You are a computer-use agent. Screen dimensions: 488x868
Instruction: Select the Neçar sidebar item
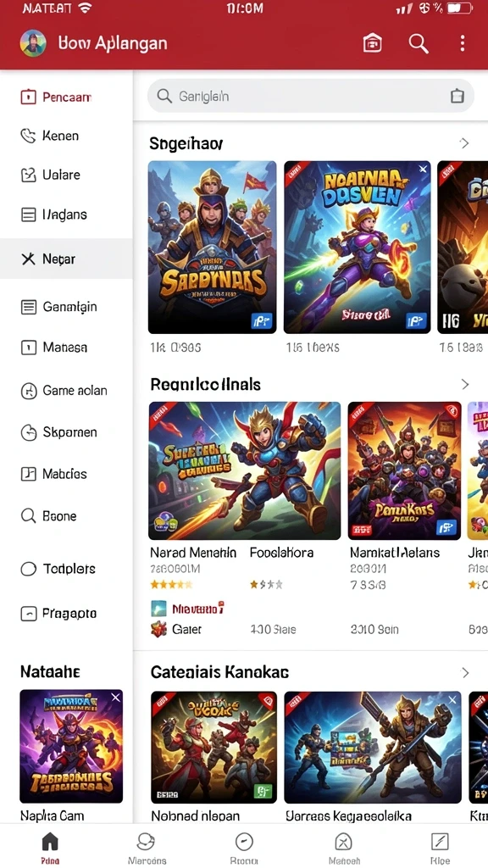pos(66,259)
